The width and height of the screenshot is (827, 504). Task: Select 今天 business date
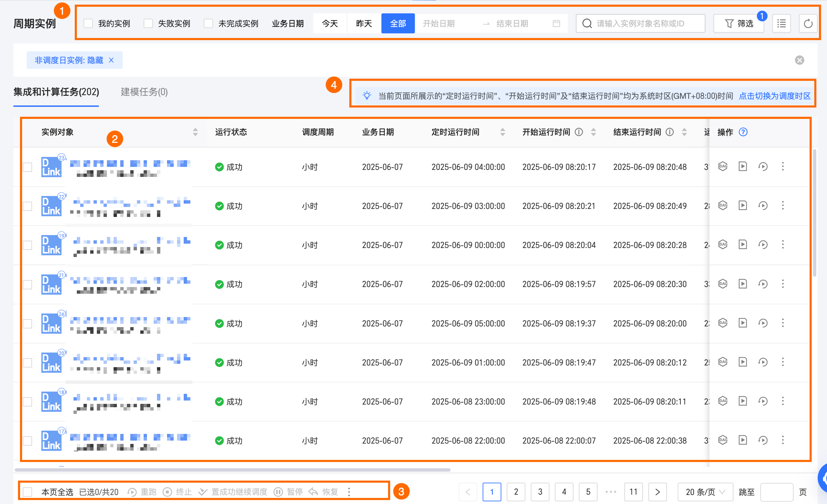(x=330, y=23)
